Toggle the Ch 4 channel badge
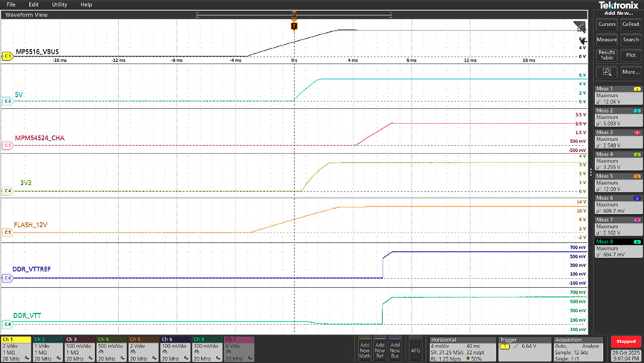 (x=112, y=348)
